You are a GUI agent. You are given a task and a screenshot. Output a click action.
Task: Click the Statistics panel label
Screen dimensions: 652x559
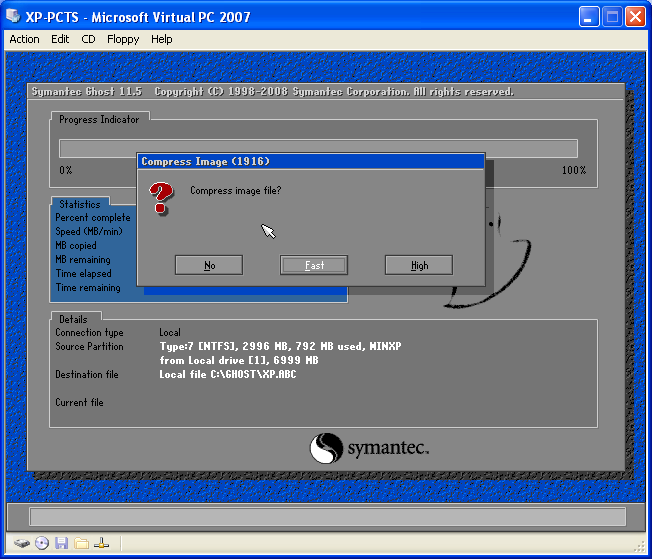80,204
